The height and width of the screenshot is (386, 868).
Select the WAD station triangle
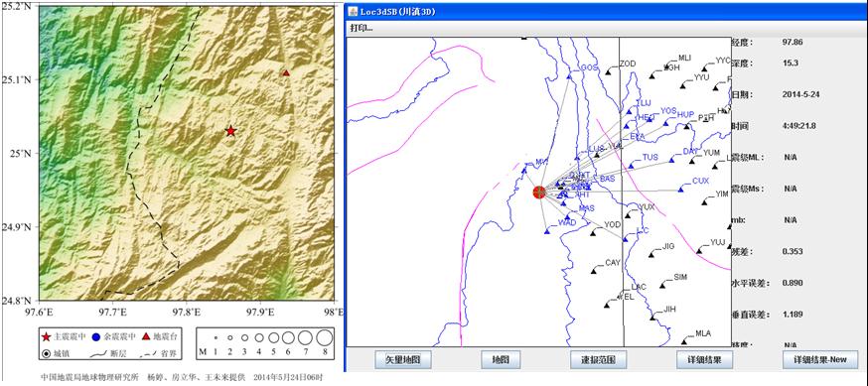pyautogui.click(x=547, y=231)
